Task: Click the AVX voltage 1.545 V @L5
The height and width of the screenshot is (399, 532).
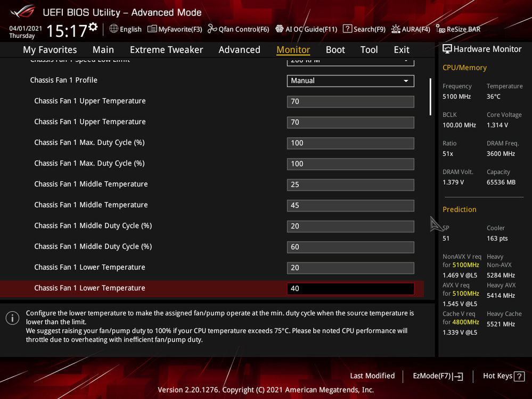Action: click(x=460, y=304)
